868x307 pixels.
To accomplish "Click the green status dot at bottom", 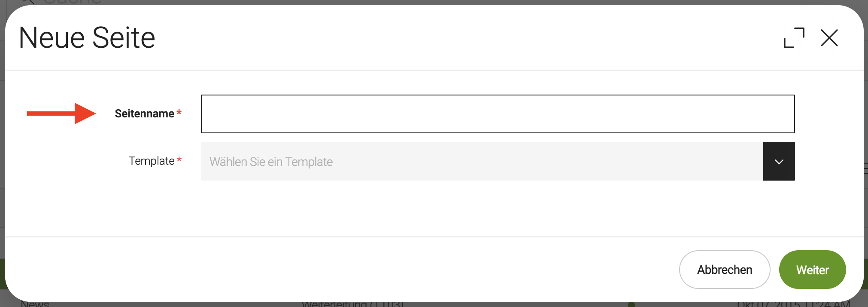I will click(631, 304).
